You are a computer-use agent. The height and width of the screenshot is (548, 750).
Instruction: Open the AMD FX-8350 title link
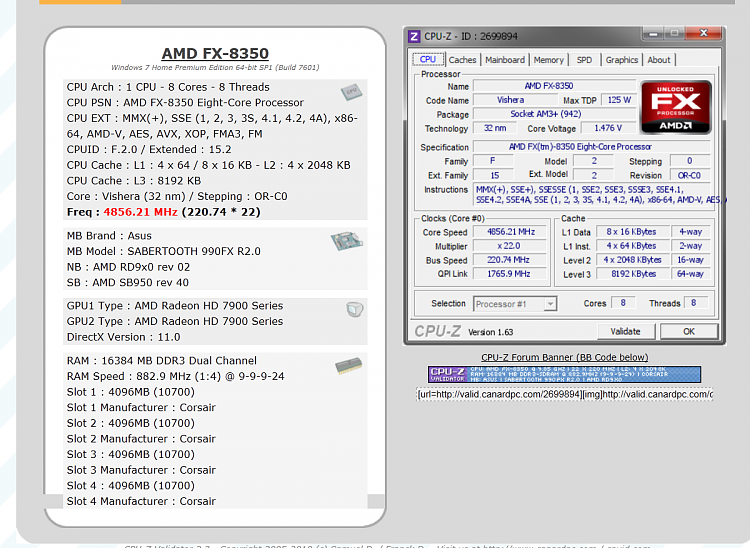(215, 54)
